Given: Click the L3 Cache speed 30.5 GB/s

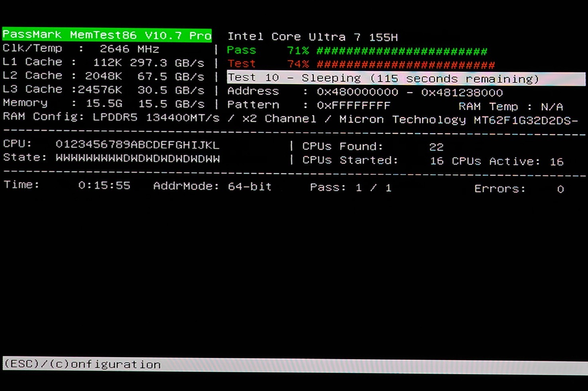Looking at the screenshot, I should tap(171, 90).
